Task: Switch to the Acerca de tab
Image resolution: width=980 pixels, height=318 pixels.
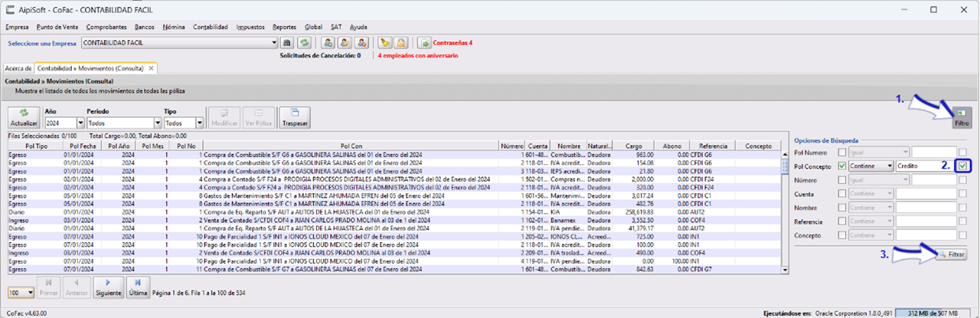Action: click(x=18, y=68)
